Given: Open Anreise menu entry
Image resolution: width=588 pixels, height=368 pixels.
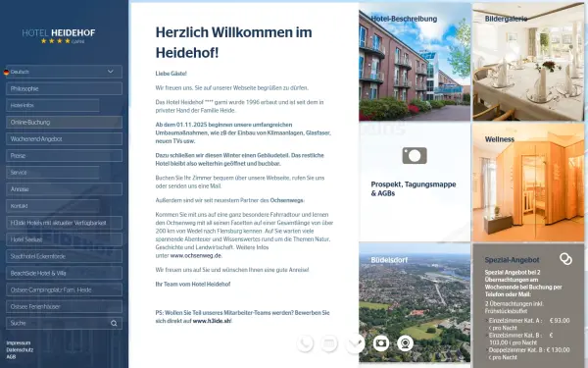Looking at the screenshot, I should 64,189.
